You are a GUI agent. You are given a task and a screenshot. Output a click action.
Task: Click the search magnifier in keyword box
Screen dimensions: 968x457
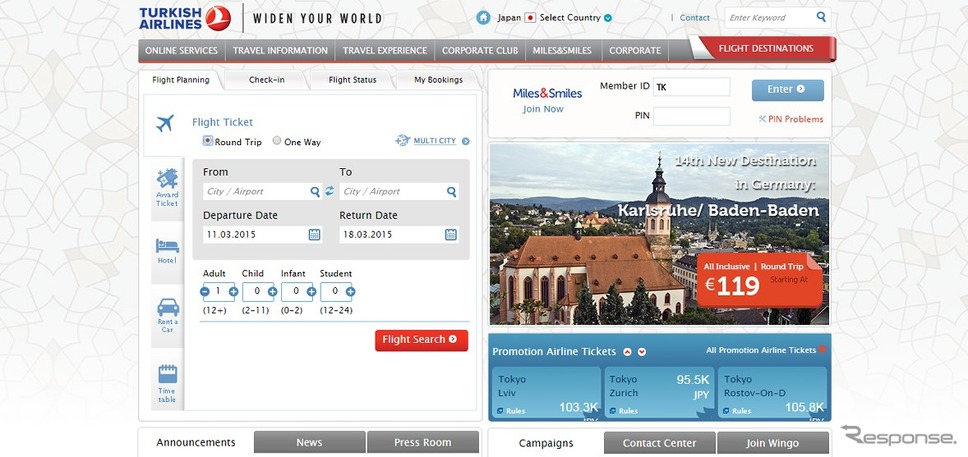(821, 17)
